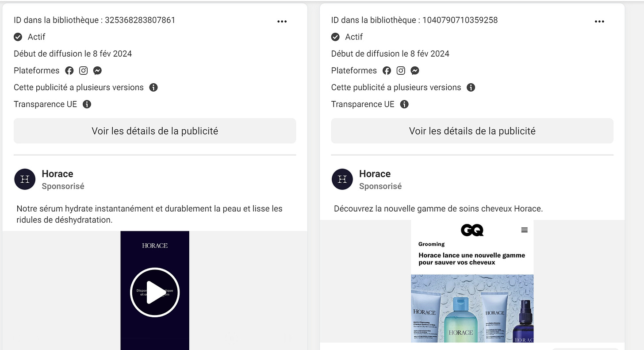The image size is (644, 350).
Task: Open Voir les détails de la publicité, left ad
Action: (x=155, y=131)
